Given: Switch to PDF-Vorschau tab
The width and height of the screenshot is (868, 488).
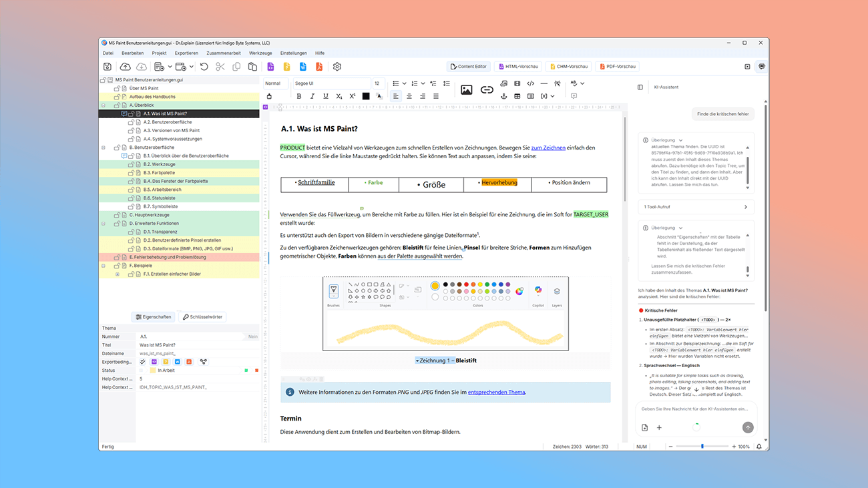Looking at the screenshot, I should coord(618,67).
